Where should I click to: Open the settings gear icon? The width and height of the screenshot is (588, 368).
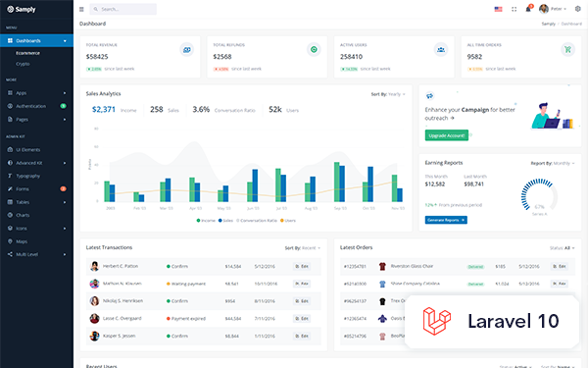(577, 9)
